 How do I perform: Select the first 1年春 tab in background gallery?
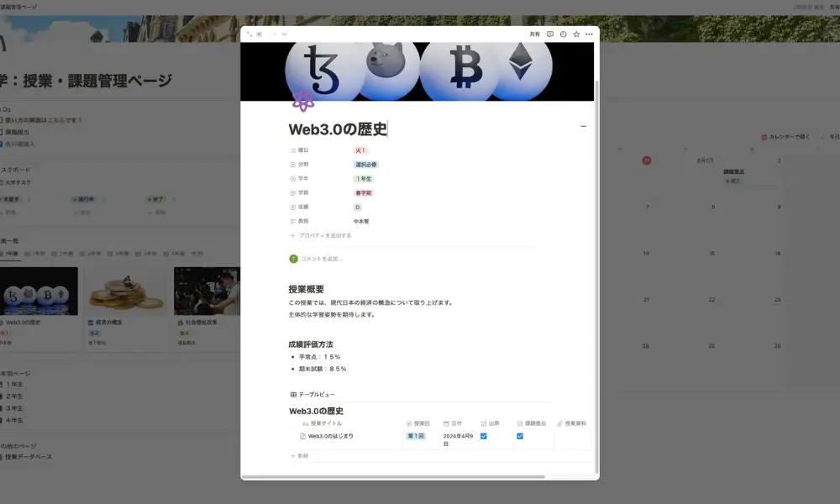click(x=9, y=254)
